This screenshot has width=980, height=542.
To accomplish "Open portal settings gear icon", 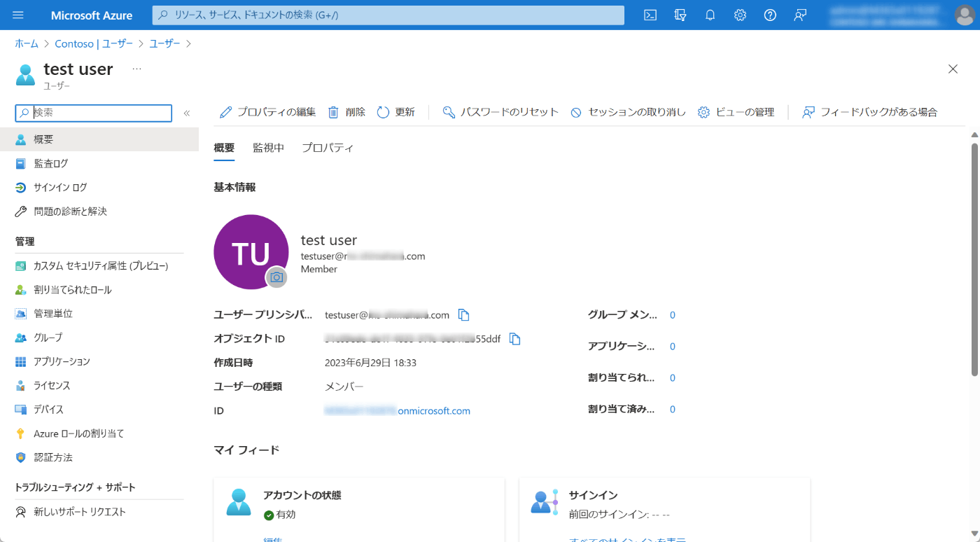I will [x=740, y=15].
